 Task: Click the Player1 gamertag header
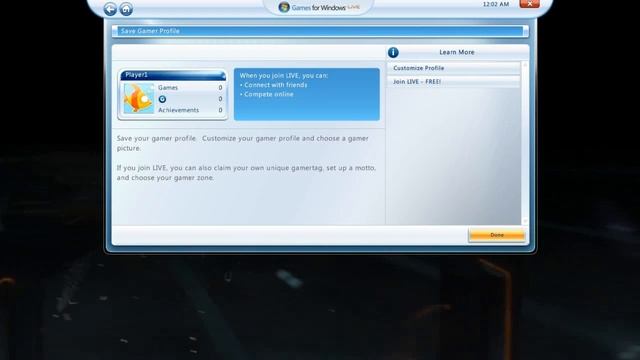tap(173, 75)
